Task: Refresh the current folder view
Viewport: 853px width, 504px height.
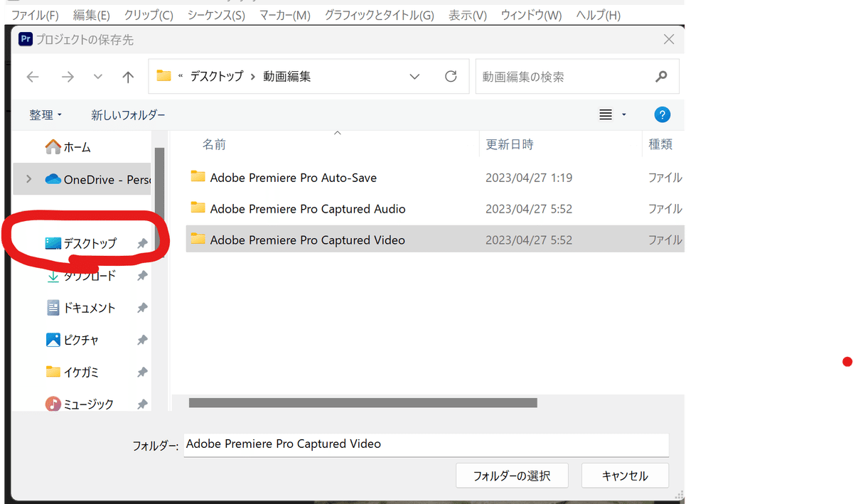Action: tap(450, 77)
